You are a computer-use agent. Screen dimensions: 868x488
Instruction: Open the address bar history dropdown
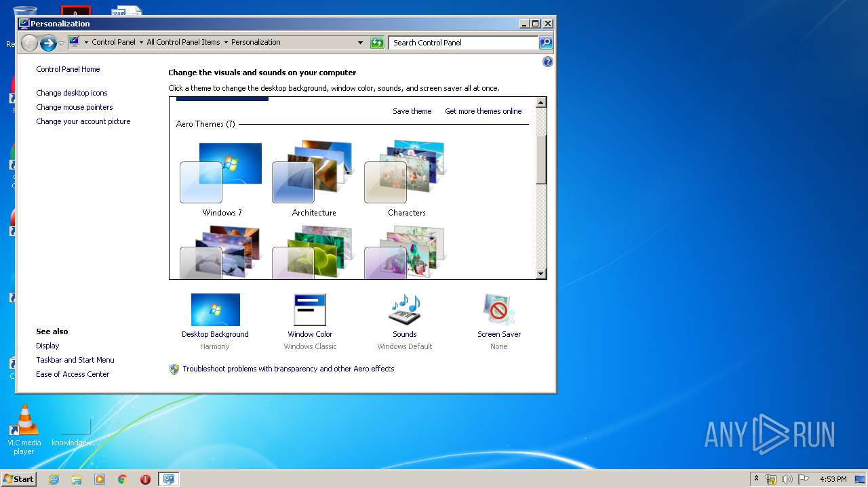[x=361, y=42]
